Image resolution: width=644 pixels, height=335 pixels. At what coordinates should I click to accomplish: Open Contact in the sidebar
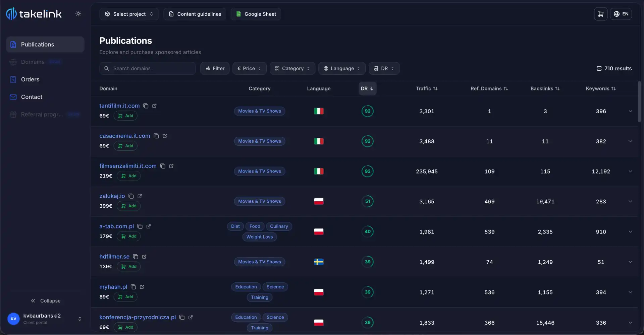(x=45, y=97)
